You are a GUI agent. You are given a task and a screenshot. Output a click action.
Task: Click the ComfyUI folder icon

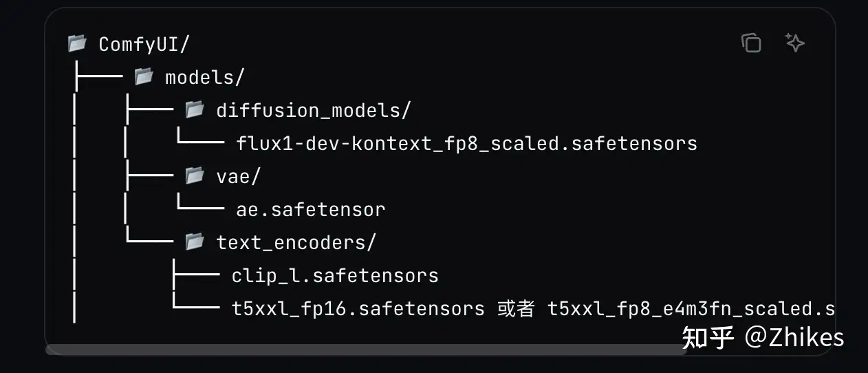(x=77, y=43)
